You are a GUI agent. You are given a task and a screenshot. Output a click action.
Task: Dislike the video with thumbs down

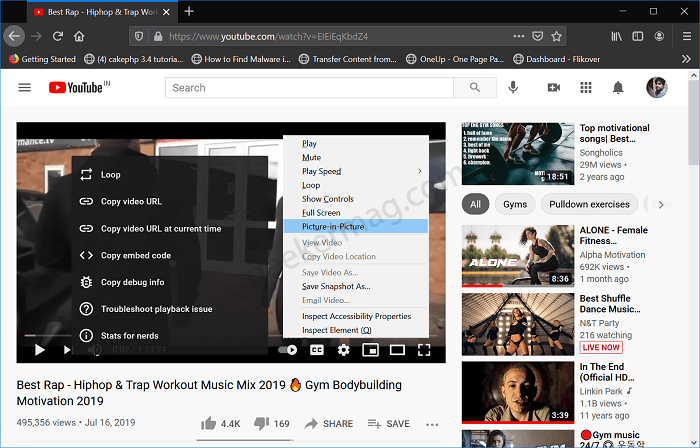pyautogui.click(x=261, y=423)
